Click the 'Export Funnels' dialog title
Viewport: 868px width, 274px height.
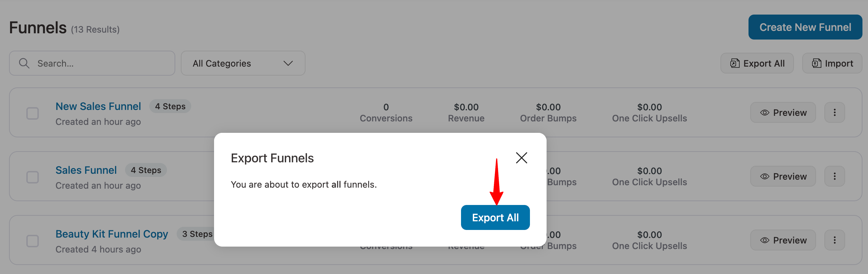(272, 158)
